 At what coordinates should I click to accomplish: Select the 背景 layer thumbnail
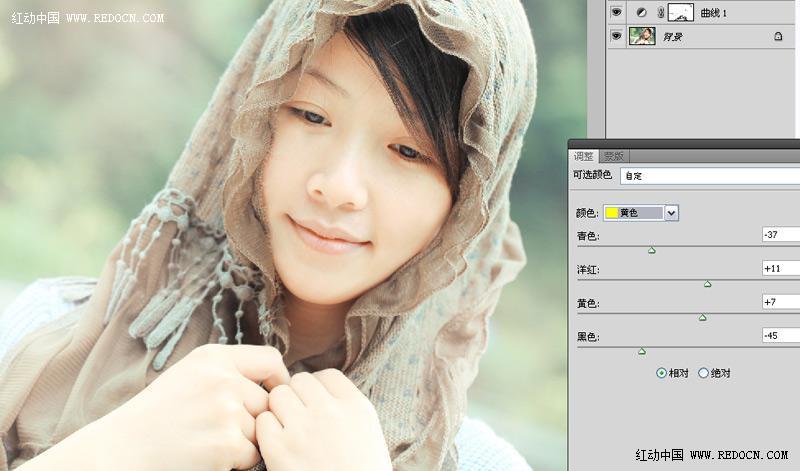coord(642,36)
